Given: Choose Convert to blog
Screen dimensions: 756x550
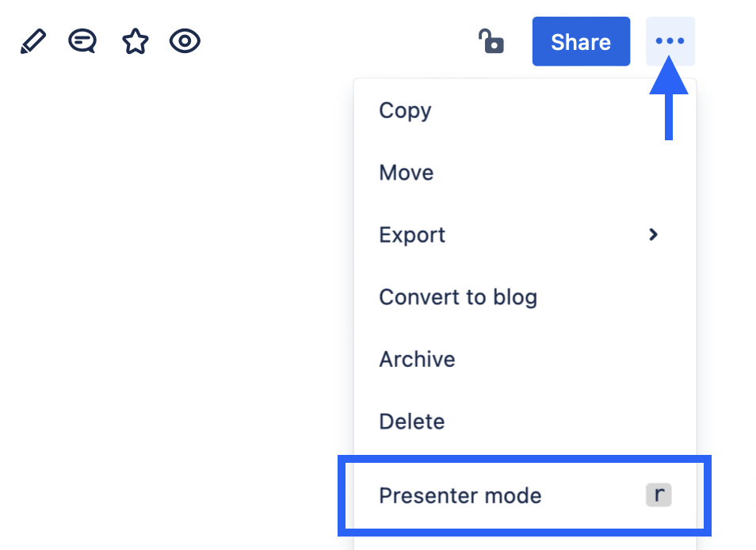Looking at the screenshot, I should point(458,297).
